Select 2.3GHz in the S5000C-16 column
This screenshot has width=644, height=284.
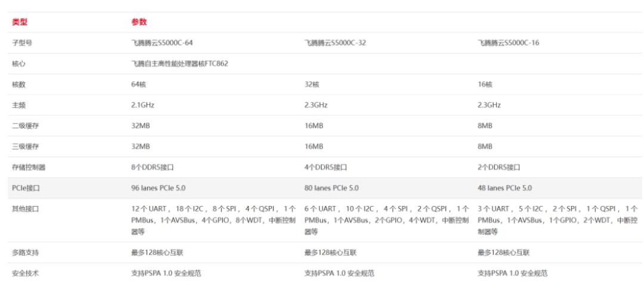[489, 105]
